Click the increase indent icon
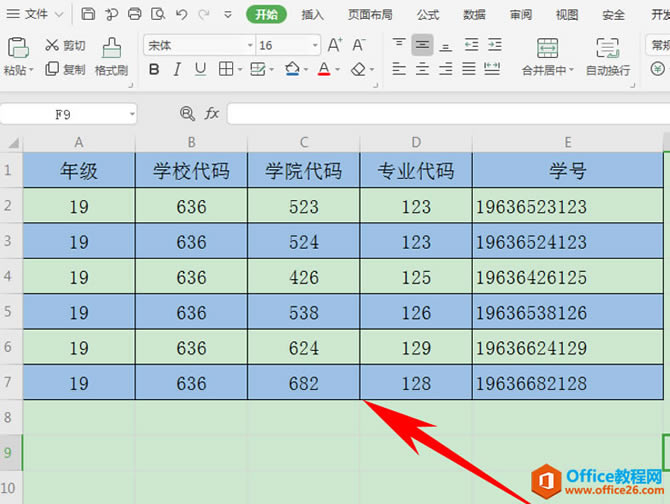Image resolution: width=670 pixels, height=504 pixels. pos(495,45)
